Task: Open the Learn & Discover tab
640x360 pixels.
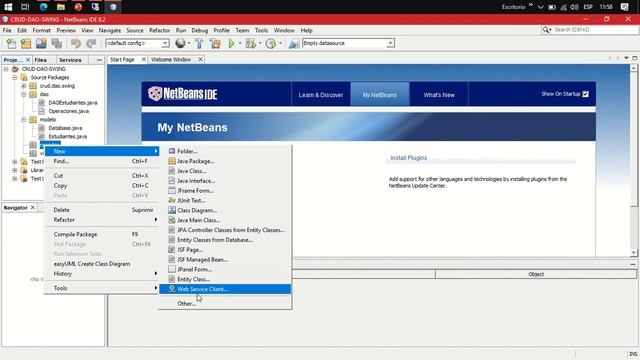Action: pos(321,95)
